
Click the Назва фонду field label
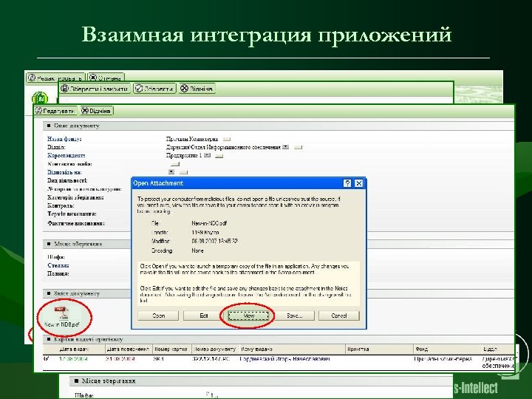click(x=64, y=139)
